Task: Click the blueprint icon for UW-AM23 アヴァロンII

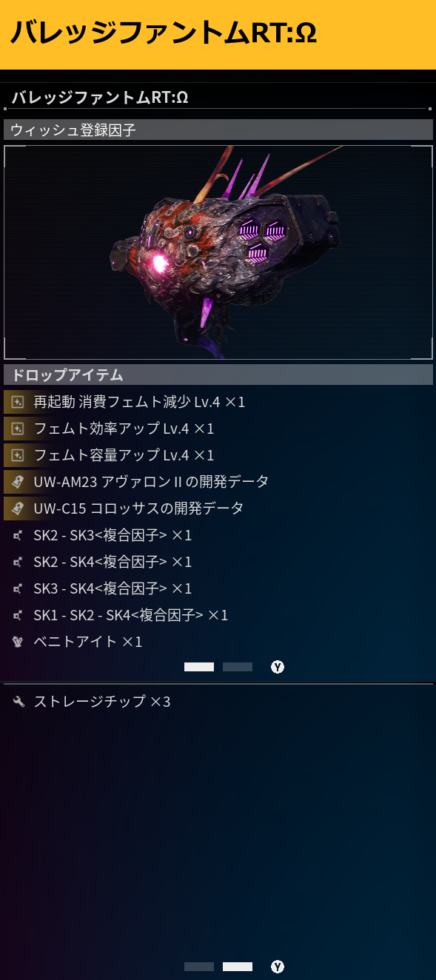Action: [x=18, y=482]
